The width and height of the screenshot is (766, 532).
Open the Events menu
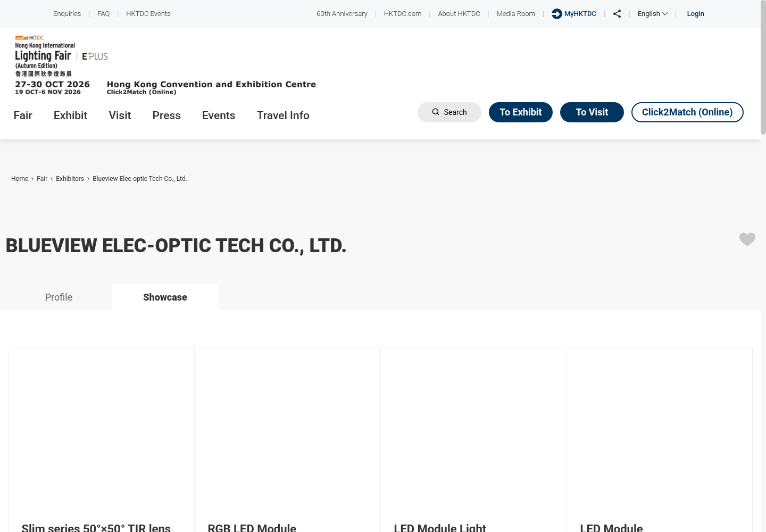click(219, 115)
